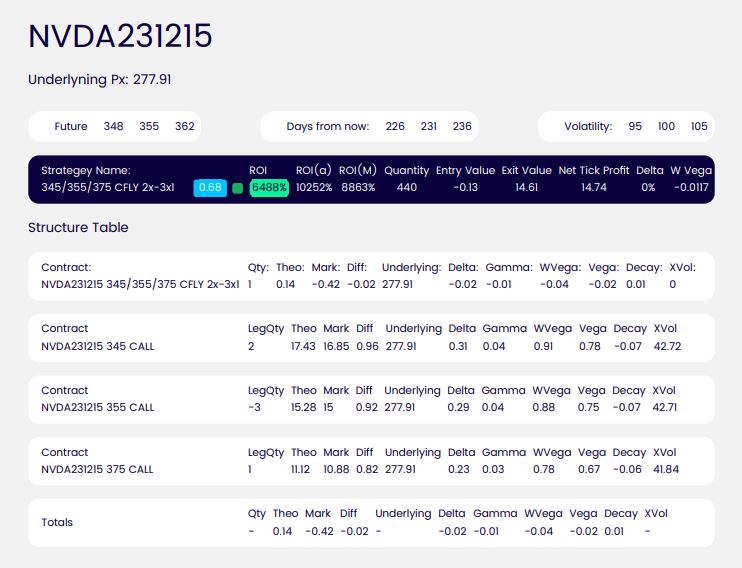742x568 pixels.
Task: Choose 236 days from now
Action: coord(461,127)
